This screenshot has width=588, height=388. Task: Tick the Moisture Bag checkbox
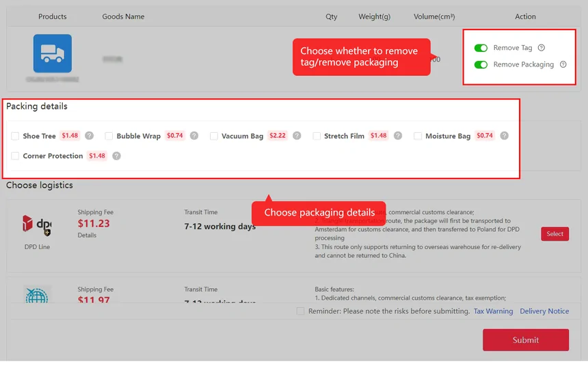[x=417, y=136]
